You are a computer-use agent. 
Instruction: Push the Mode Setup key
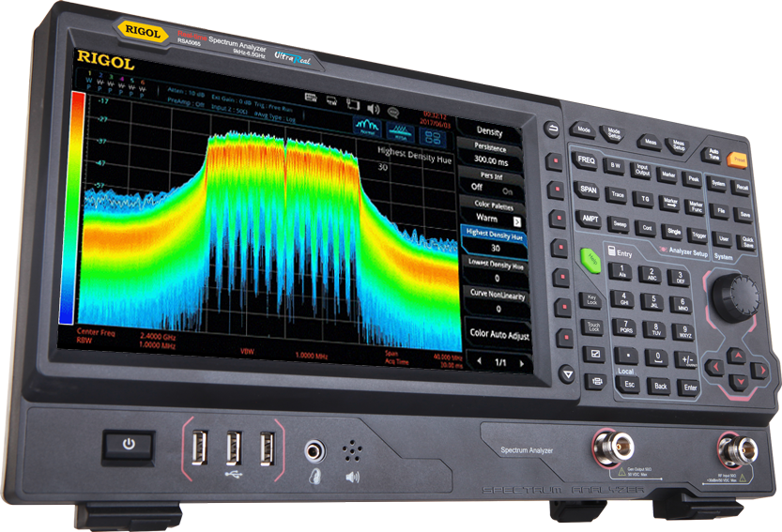tap(613, 132)
